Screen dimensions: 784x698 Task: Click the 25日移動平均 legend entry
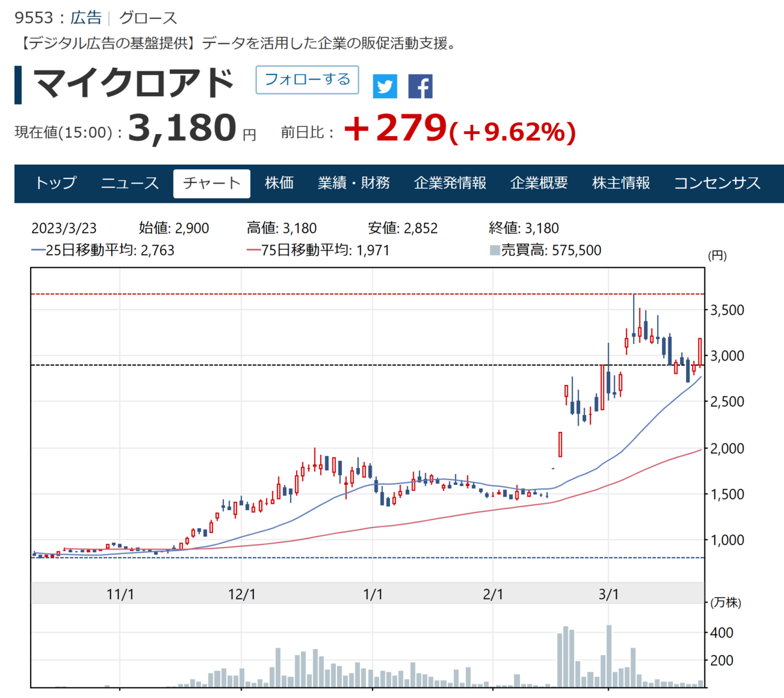(103, 250)
